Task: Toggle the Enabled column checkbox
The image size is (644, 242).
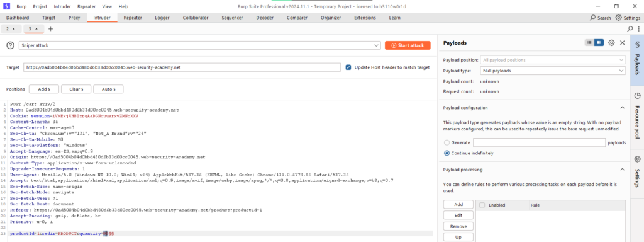Action: [482, 205]
